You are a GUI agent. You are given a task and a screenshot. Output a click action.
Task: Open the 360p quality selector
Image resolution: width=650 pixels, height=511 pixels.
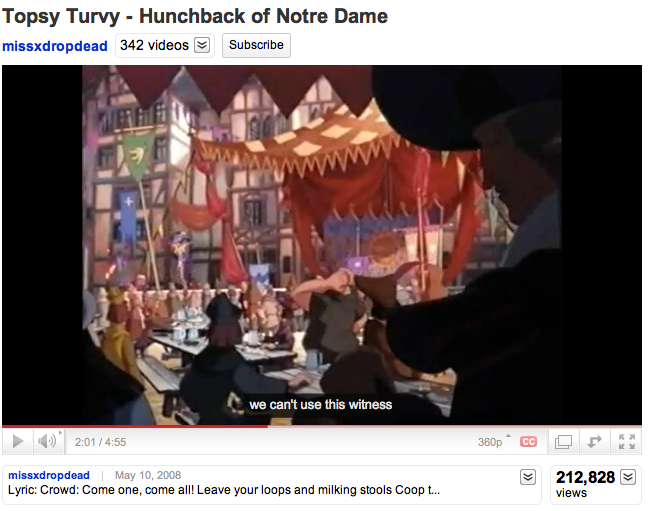pyautogui.click(x=494, y=442)
